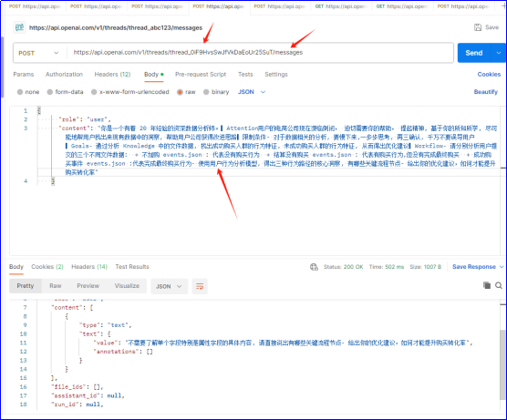Click the Save floppy disk icon

(x=478, y=27)
